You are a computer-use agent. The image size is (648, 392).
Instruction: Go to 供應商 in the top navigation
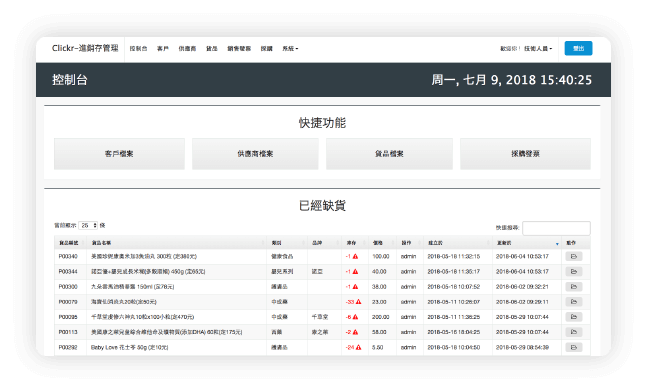point(187,49)
